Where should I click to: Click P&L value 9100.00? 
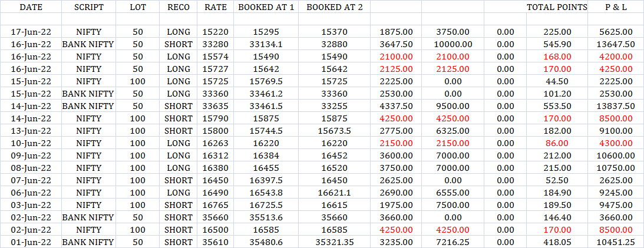point(616,131)
